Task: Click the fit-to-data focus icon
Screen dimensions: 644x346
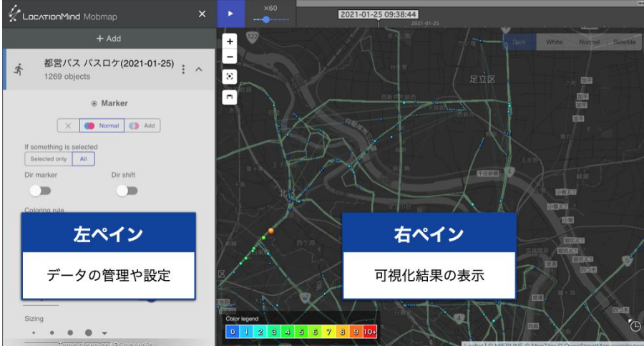Action: (230, 76)
